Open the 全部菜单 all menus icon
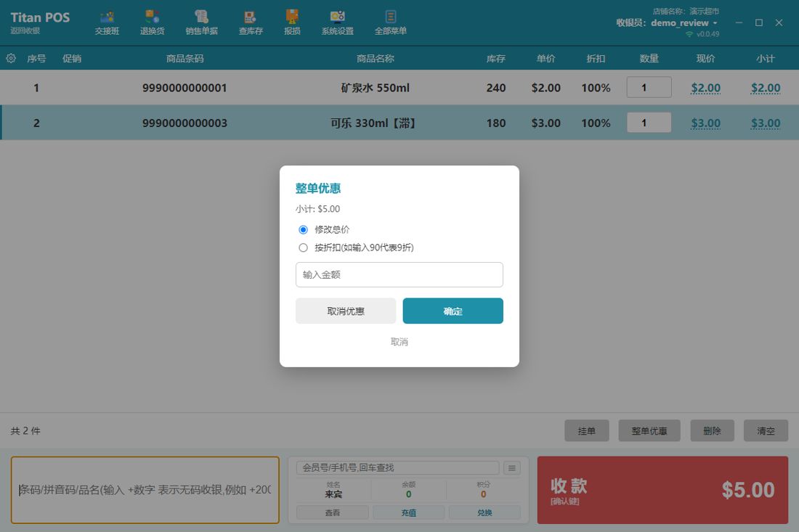 390,23
